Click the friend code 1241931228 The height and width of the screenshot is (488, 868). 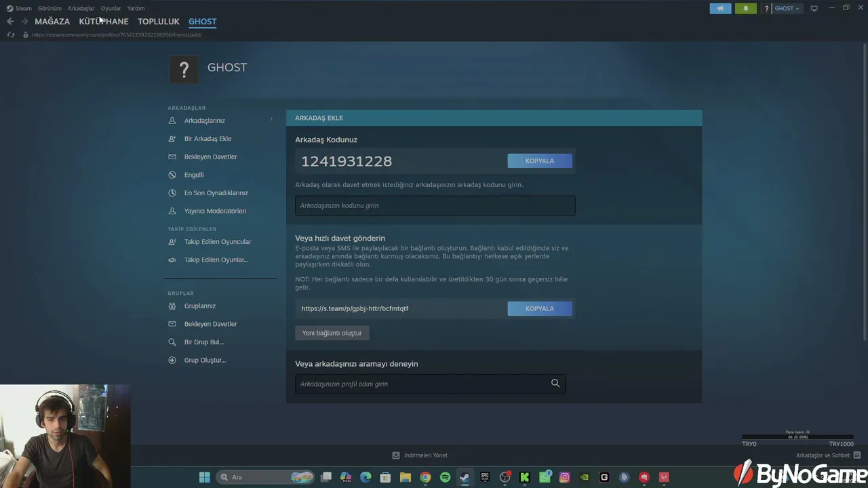click(347, 161)
